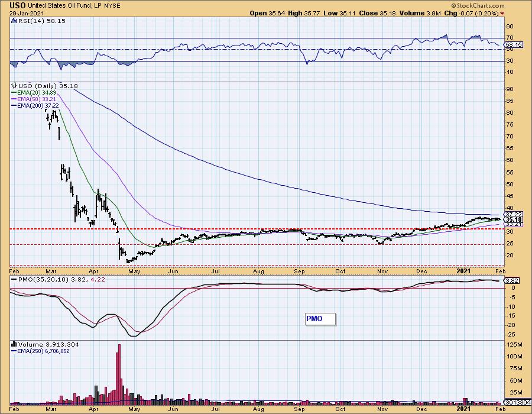532x414 pixels.
Task: Click the Low 35.11 header value
Action: (x=339, y=13)
